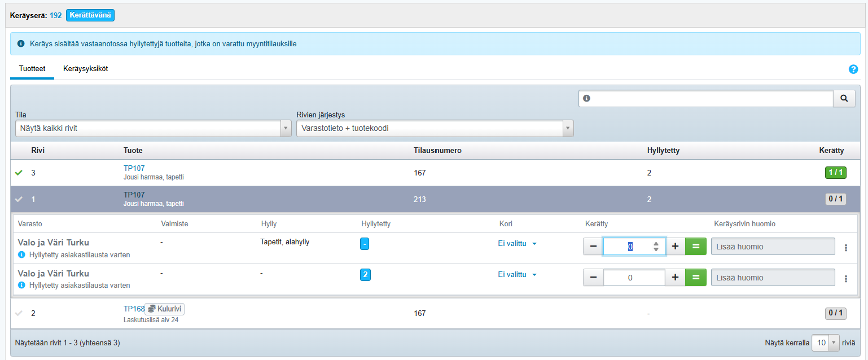Select the Tuotteet tab
The width and height of the screenshot is (868, 360).
32,69
